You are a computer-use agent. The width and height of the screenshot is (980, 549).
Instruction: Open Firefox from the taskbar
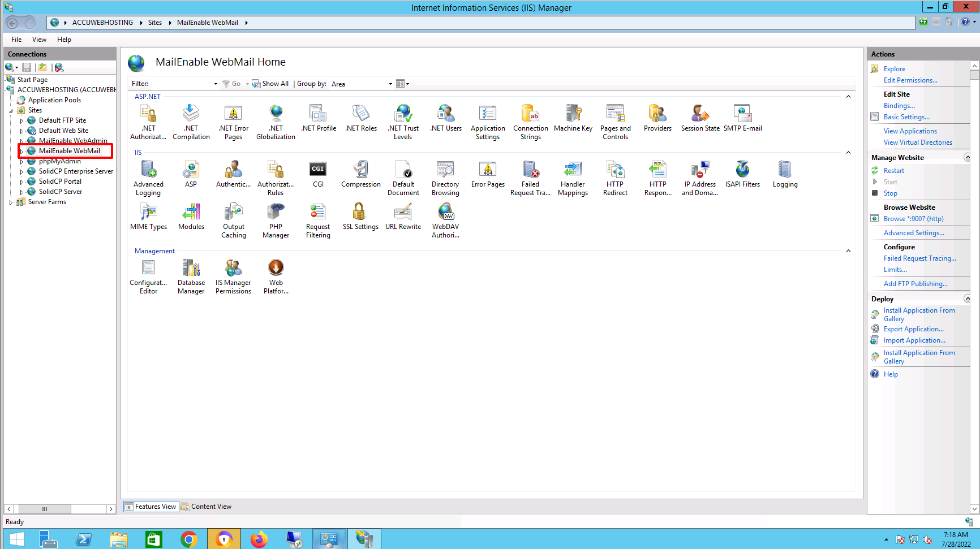[259, 539]
